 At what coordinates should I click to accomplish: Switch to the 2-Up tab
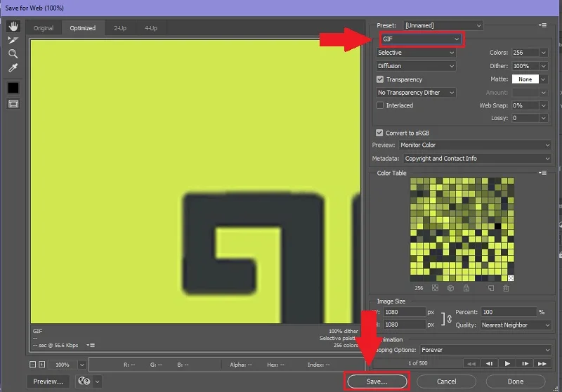pos(120,28)
